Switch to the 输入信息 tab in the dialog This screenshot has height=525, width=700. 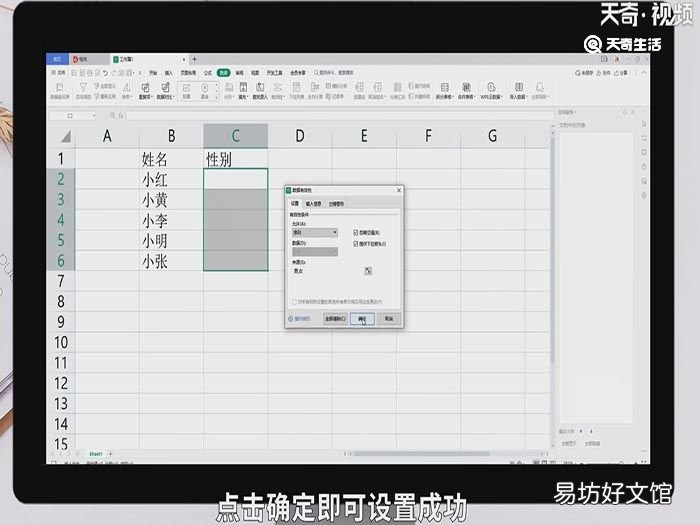click(313, 204)
